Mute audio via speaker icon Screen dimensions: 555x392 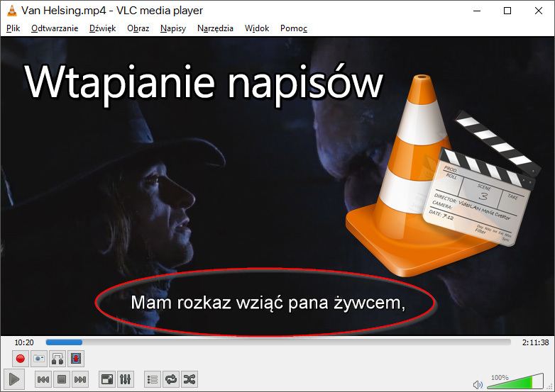478,384
